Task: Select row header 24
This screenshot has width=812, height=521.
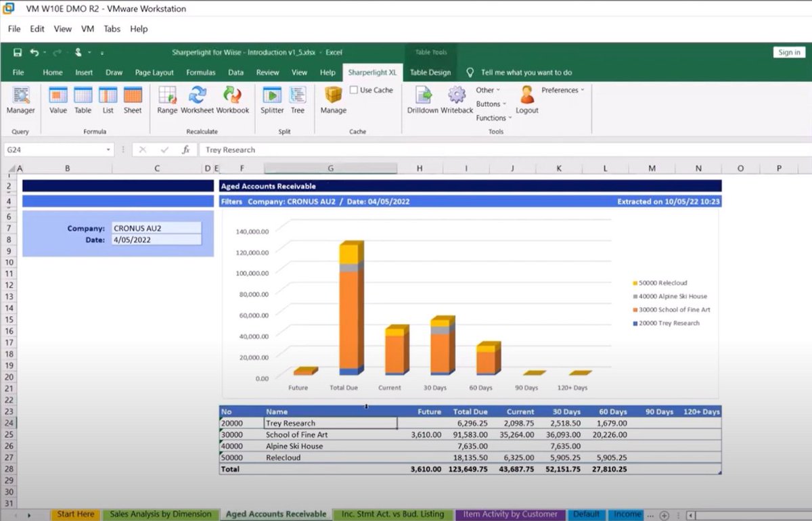Action: 8,423
